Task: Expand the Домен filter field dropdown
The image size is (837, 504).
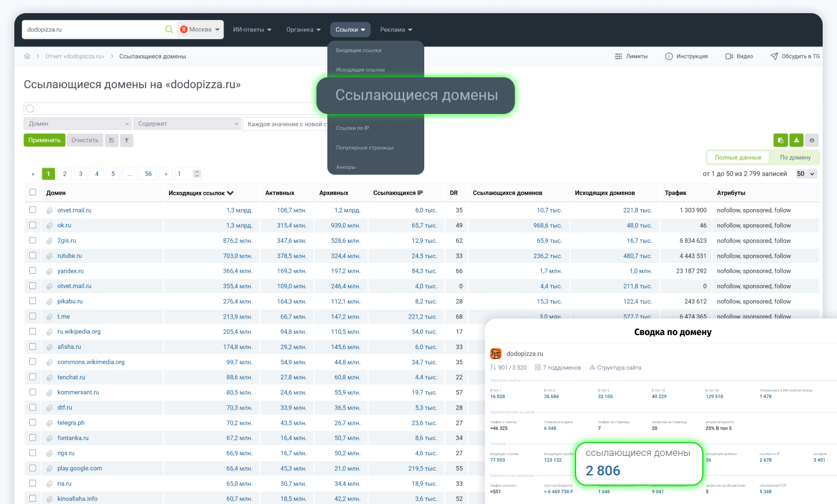Action: coord(77,124)
